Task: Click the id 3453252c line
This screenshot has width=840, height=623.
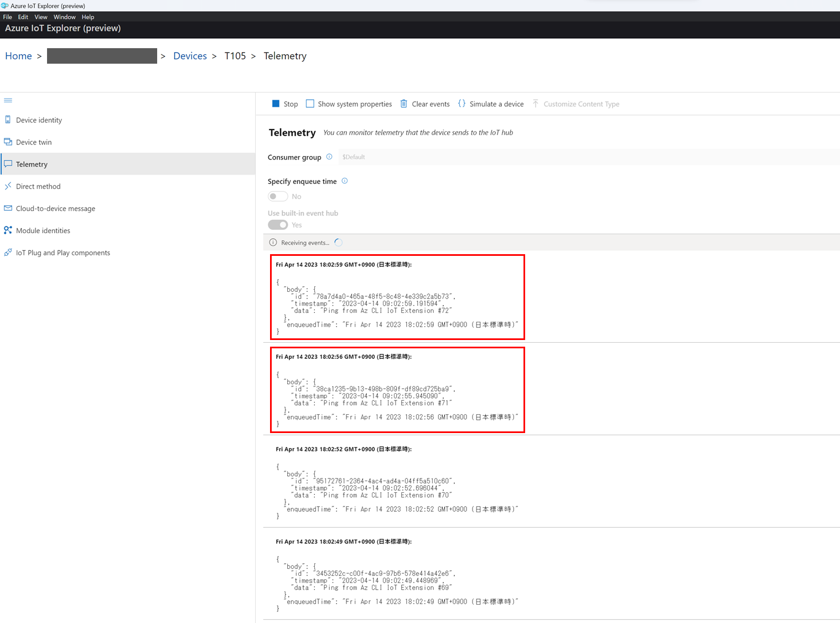Action: tap(375, 574)
